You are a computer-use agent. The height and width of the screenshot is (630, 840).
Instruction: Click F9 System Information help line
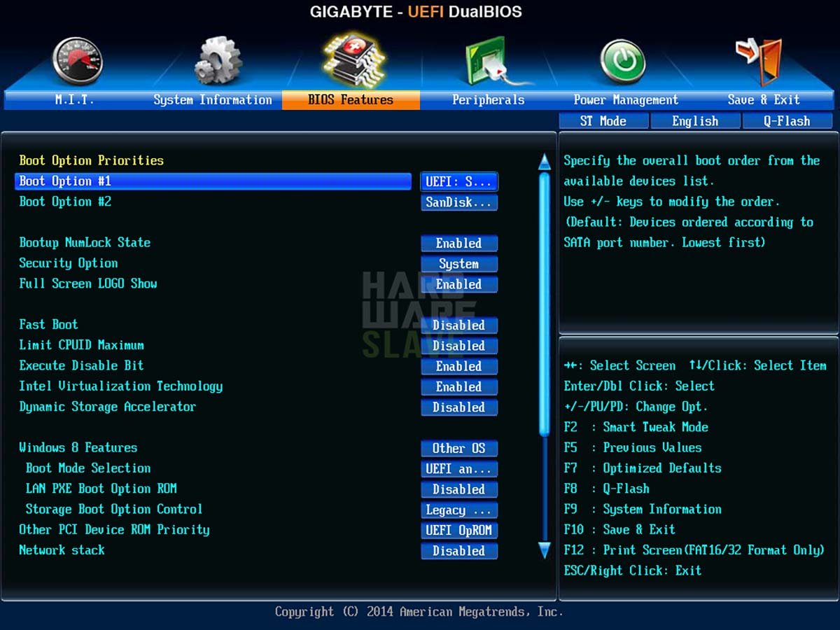(643, 510)
